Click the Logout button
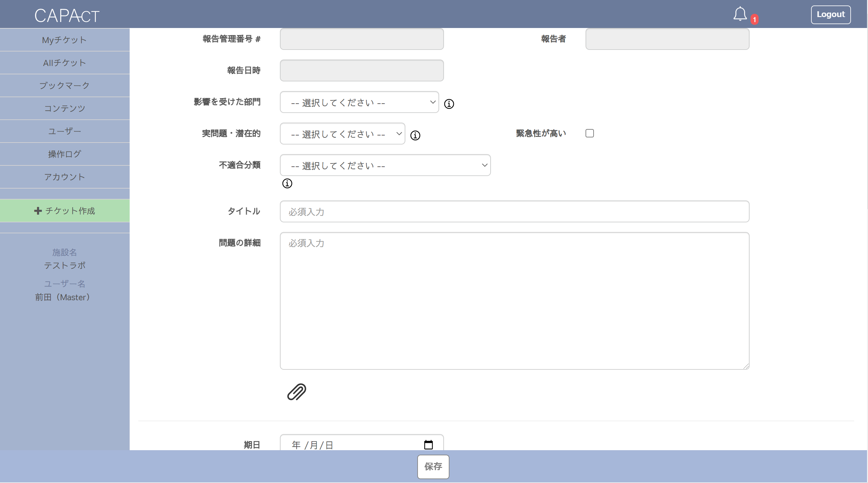 pos(830,14)
